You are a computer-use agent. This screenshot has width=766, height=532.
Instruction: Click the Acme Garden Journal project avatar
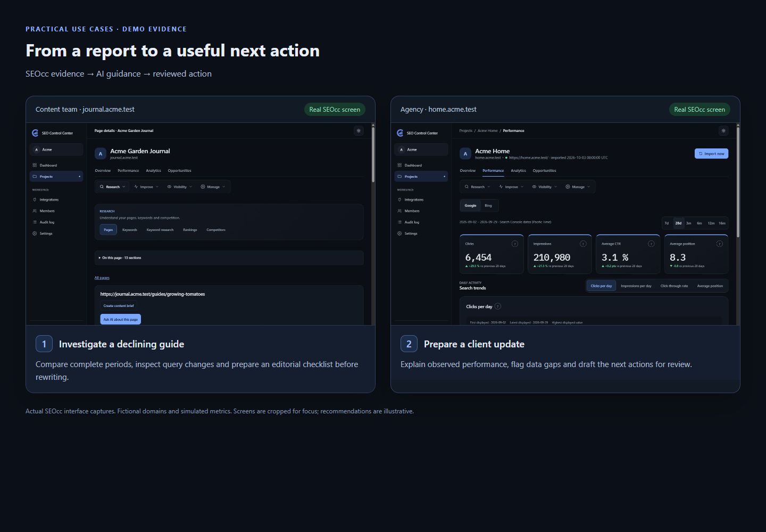click(101, 154)
